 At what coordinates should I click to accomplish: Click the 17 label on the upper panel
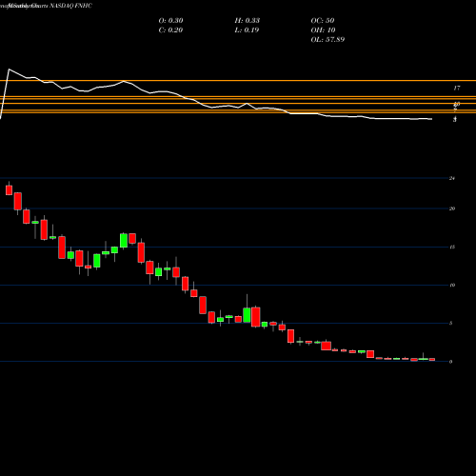pyautogui.click(x=457, y=89)
